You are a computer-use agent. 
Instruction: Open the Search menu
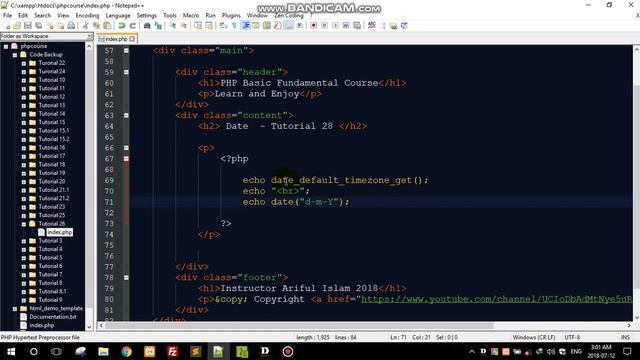pyautogui.click(x=42, y=16)
